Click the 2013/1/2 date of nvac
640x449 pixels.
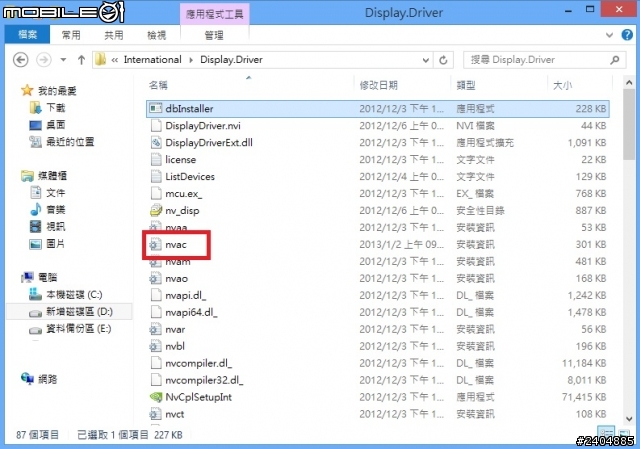click(x=401, y=245)
